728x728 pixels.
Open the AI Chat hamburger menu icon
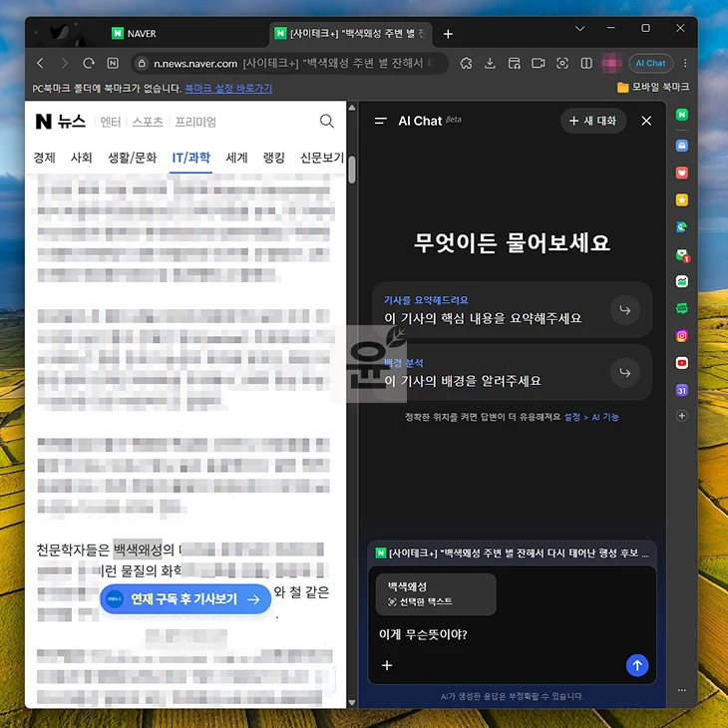(380, 121)
